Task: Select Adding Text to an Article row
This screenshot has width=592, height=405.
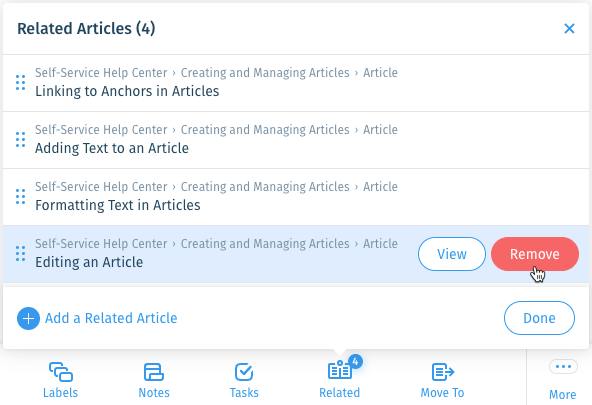Action: coord(296,140)
